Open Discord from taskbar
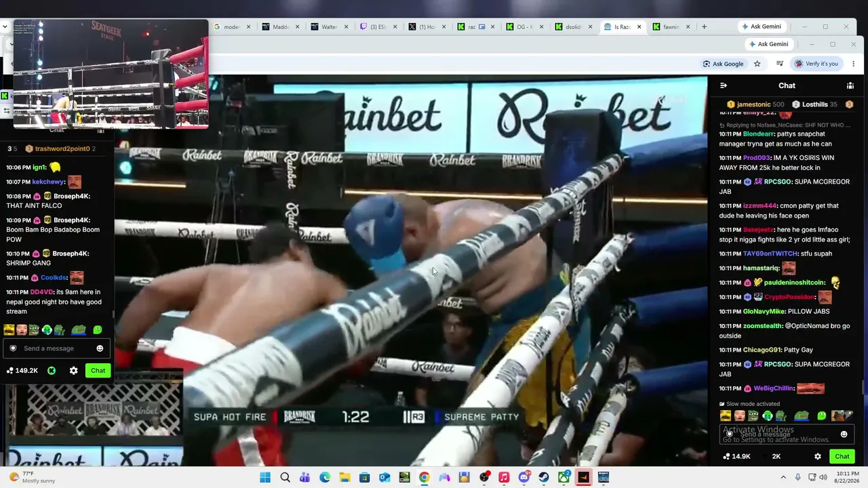 coord(524,477)
